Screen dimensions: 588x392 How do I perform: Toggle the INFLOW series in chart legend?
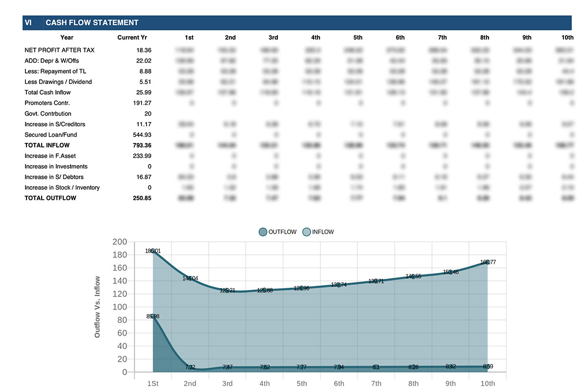tap(318, 232)
